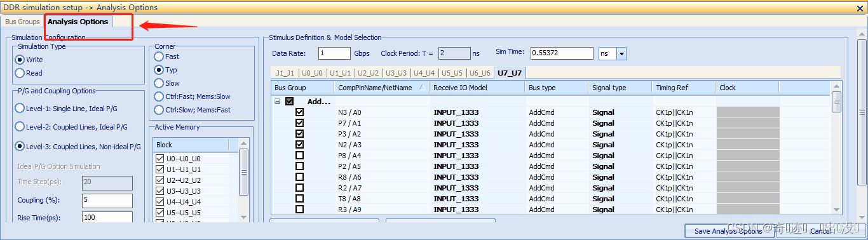The height and width of the screenshot is (240, 868).
Task: Toggle the U1--U1_U1 active memory block
Action: [x=160, y=170]
